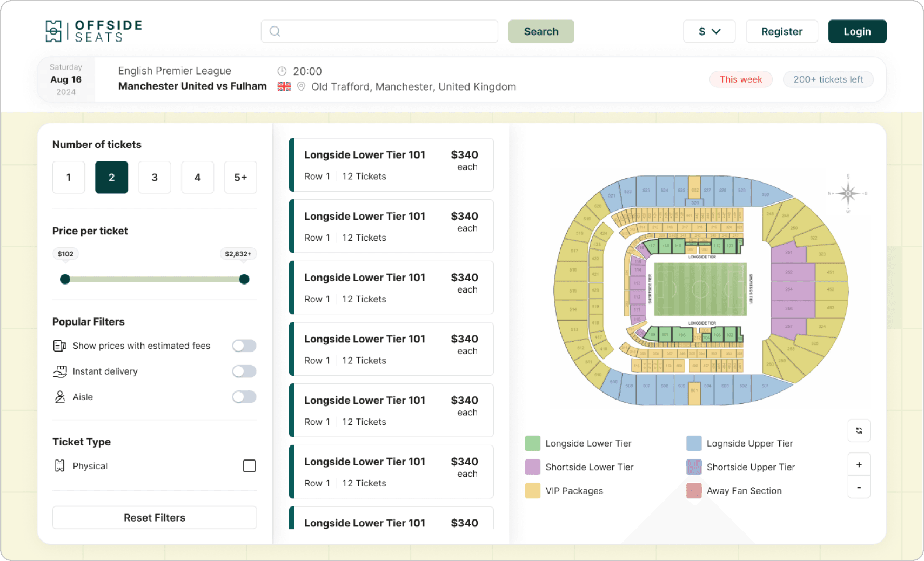
Task: Click the Instant delivery hand icon
Action: click(60, 371)
